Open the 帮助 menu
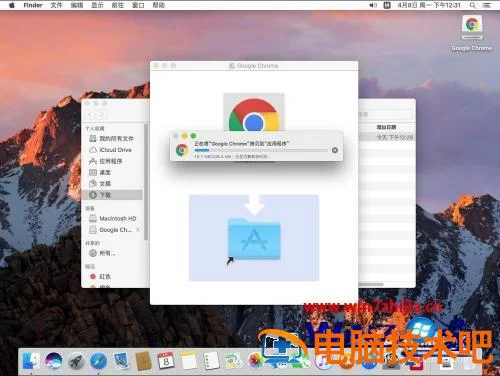The height and width of the screenshot is (376, 500). pos(159,5)
